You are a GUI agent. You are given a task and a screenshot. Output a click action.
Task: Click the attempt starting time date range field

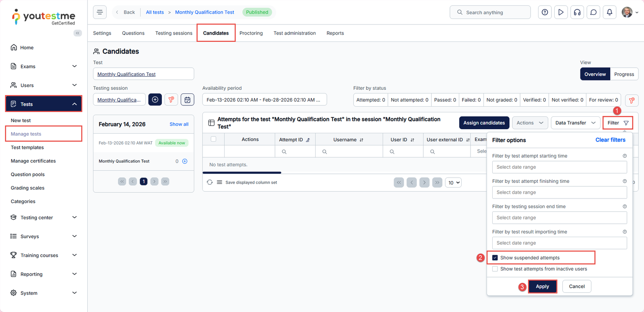point(559,167)
